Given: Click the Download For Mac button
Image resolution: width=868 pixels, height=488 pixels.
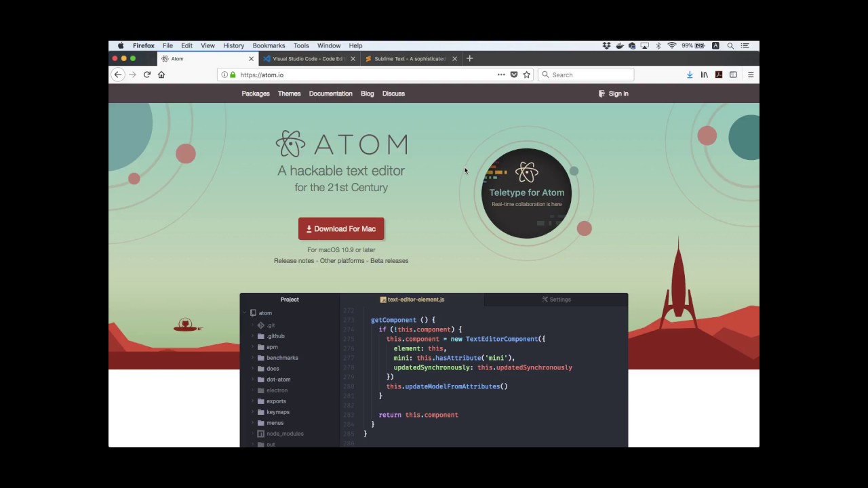Looking at the screenshot, I should click(x=341, y=228).
